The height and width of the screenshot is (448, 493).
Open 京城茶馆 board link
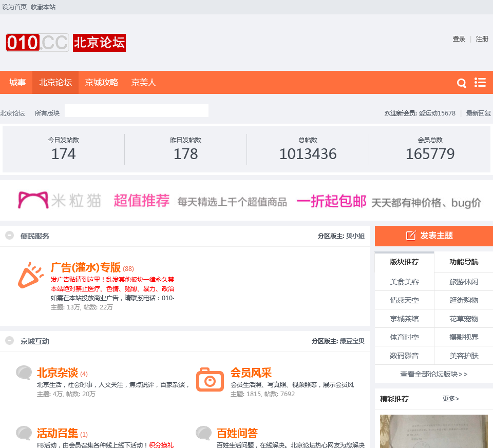(x=404, y=319)
